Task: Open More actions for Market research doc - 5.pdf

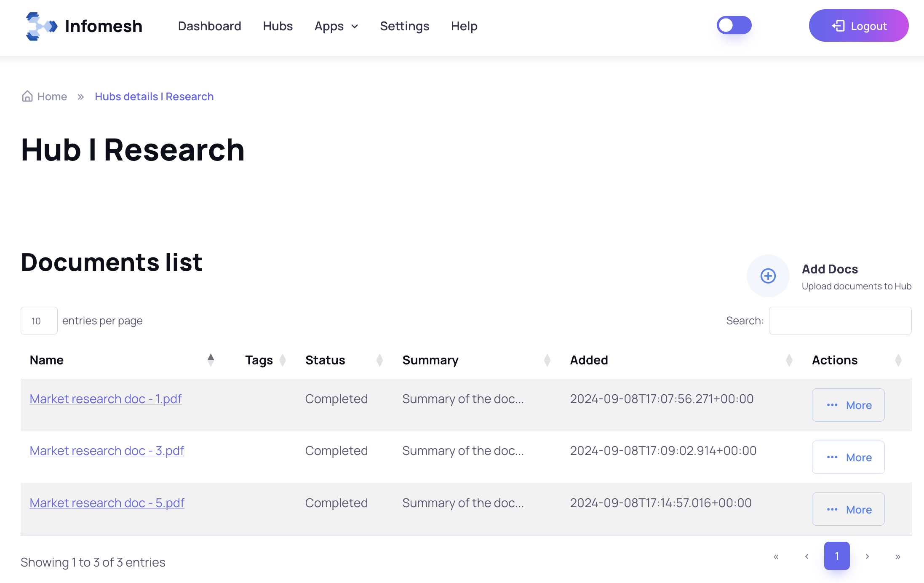Action: coord(848,509)
